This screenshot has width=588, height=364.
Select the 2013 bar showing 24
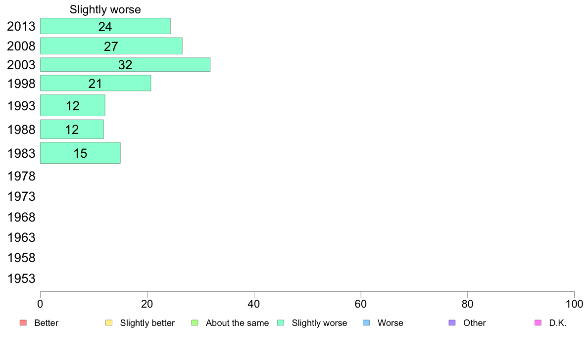[x=105, y=26]
